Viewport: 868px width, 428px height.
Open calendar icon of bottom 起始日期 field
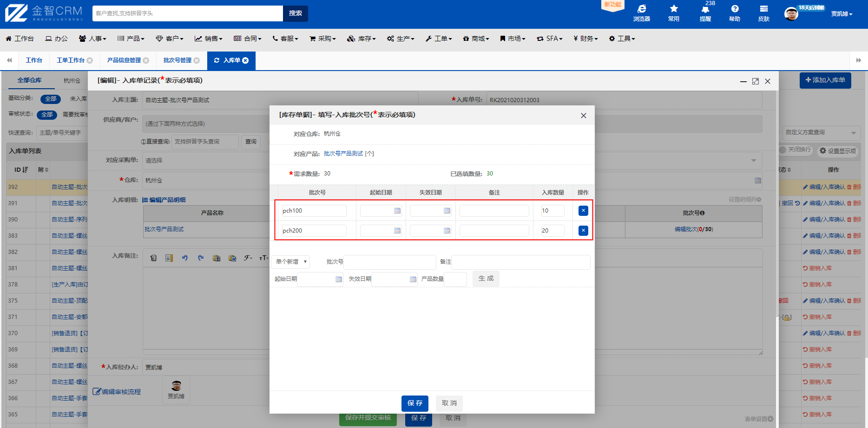[339, 279]
